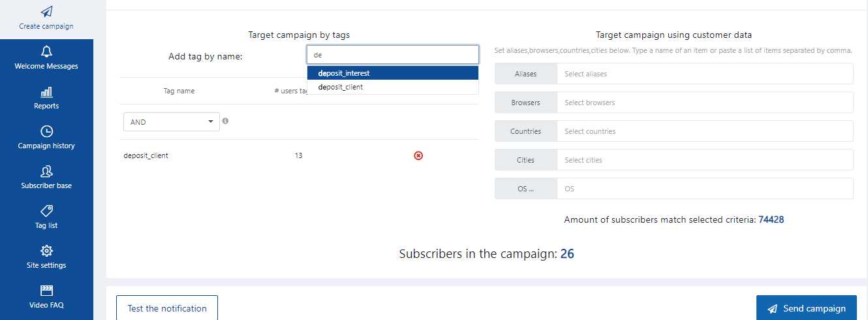This screenshot has height=320, width=868.
Task: Open the Select aliases dropdown field
Action: [705, 74]
